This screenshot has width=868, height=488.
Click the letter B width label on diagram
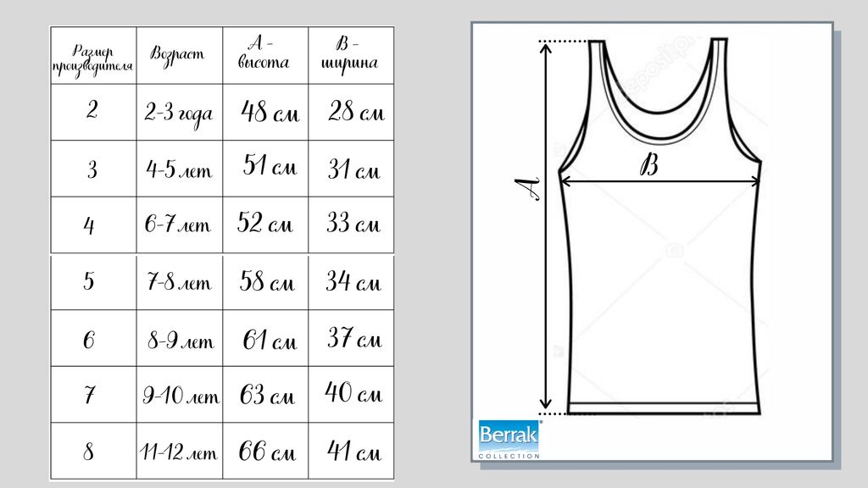648,166
